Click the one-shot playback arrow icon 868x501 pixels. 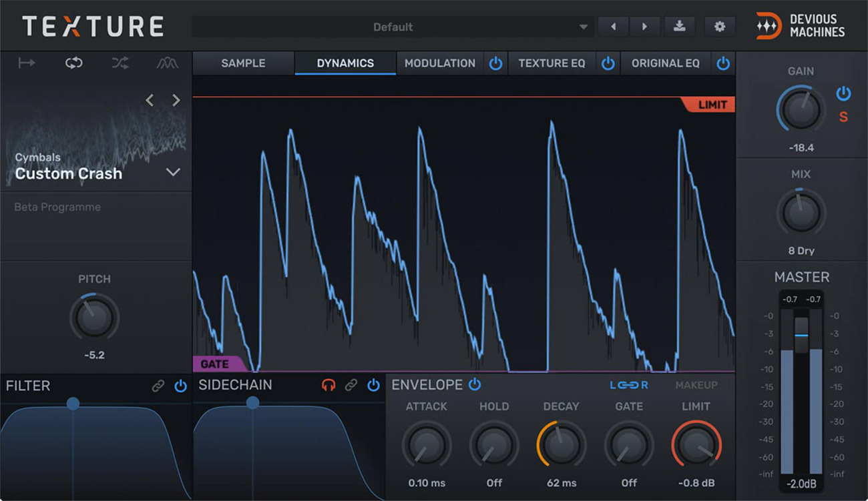tap(27, 63)
